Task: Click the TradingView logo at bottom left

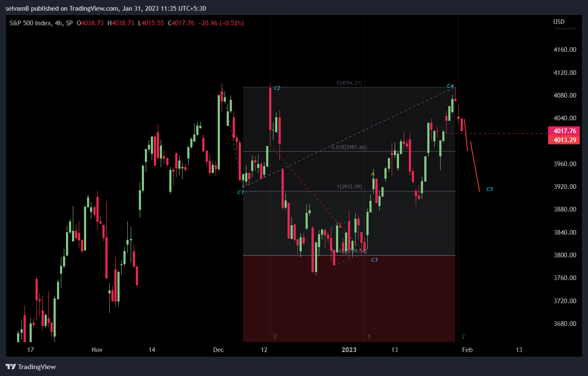Action: pos(30,367)
